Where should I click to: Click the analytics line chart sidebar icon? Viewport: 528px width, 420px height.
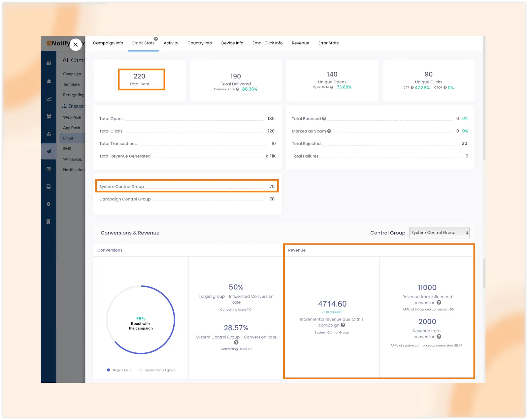tap(49, 99)
